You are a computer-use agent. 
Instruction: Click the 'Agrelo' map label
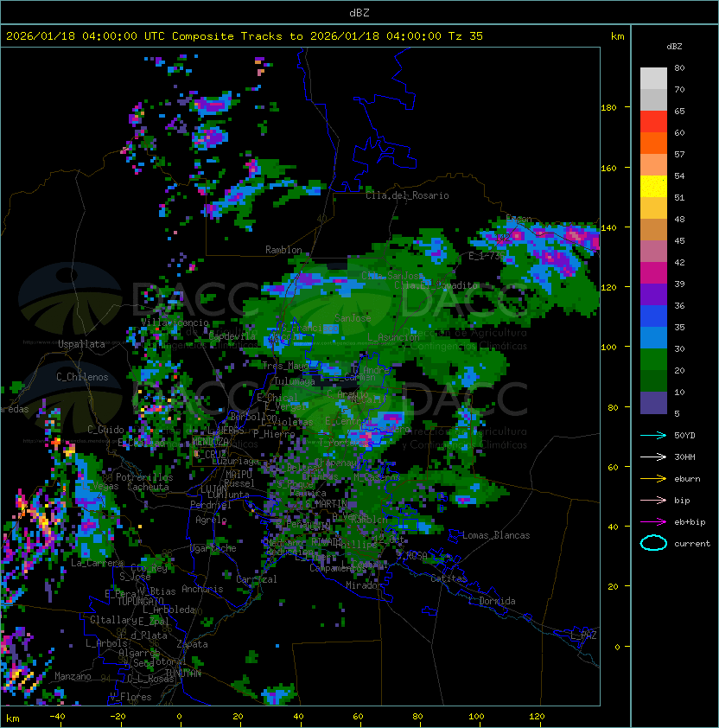point(211,520)
